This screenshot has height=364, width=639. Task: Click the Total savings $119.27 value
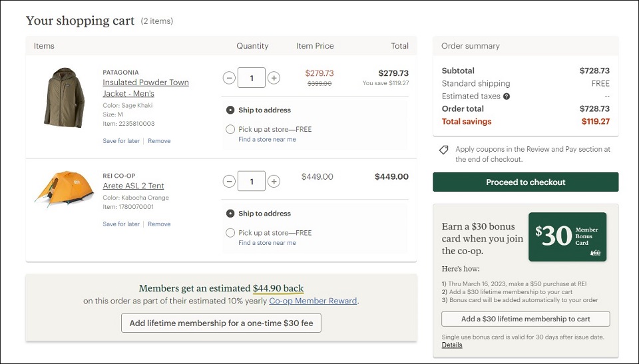[595, 122]
